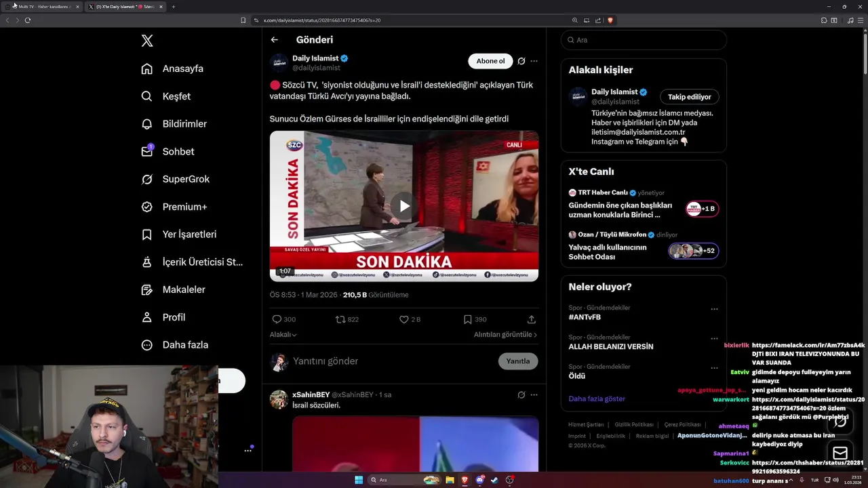
Task: Switch to the Multi TV browser tab
Action: click(x=42, y=7)
